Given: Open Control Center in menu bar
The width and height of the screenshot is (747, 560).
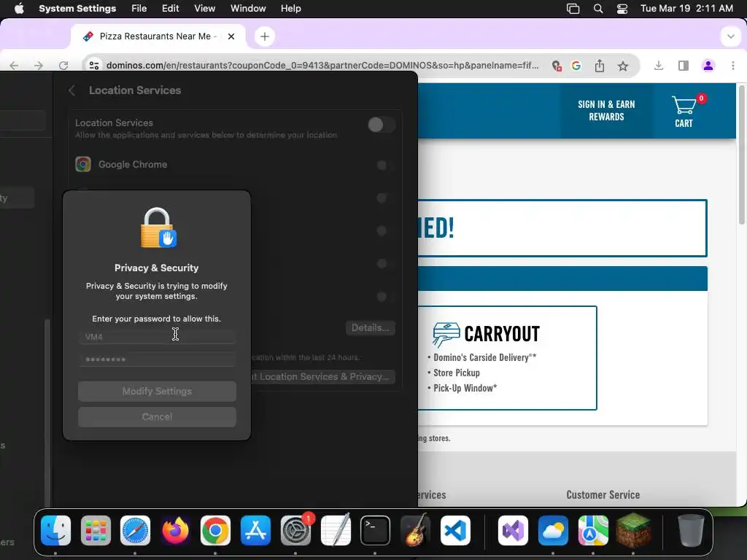Looking at the screenshot, I should tap(622, 9).
